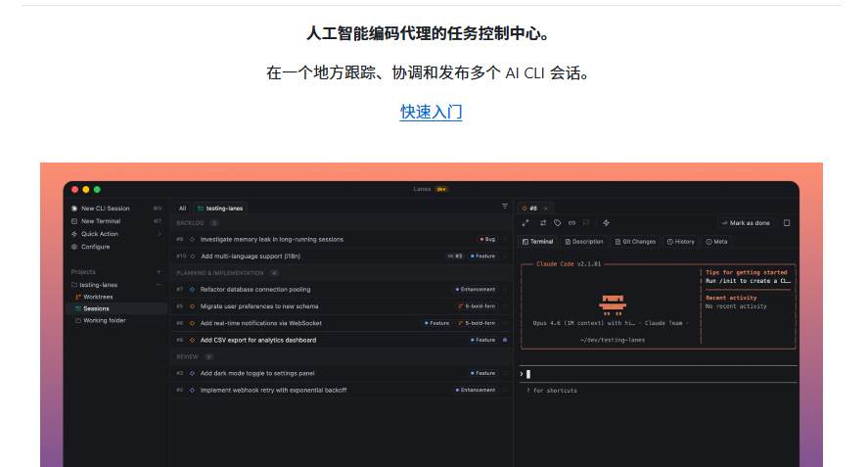The width and height of the screenshot is (868, 467).
Task: Click the #3 linked issue chip
Action: (x=455, y=256)
